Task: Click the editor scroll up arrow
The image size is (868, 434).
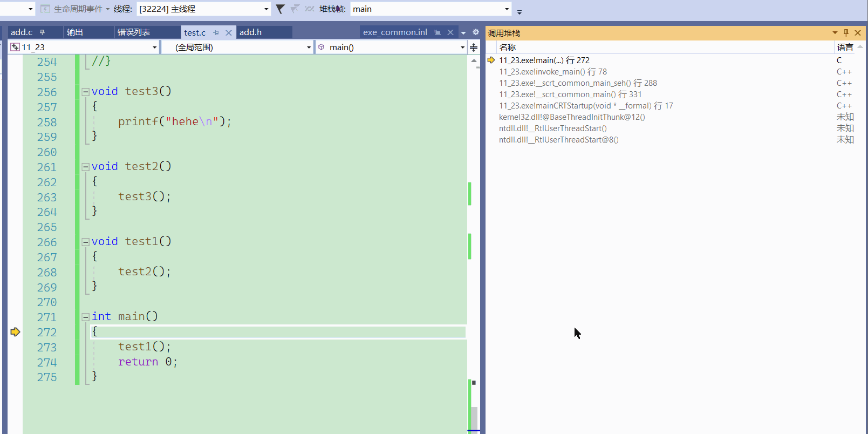Action: 474,60
